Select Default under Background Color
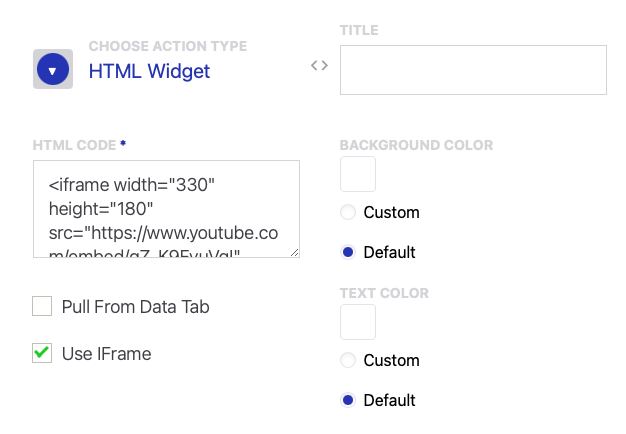 tap(348, 252)
